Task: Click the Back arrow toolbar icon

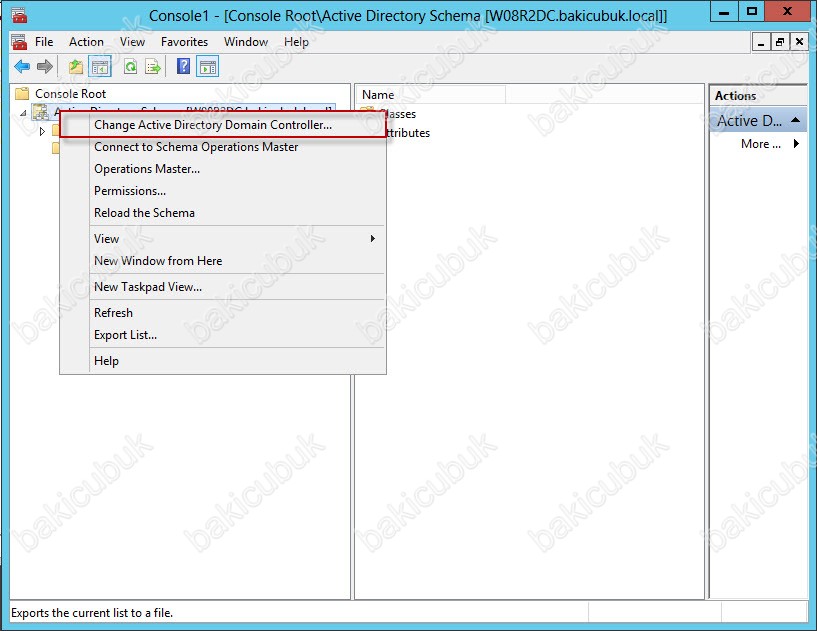Action: pyautogui.click(x=22, y=67)
